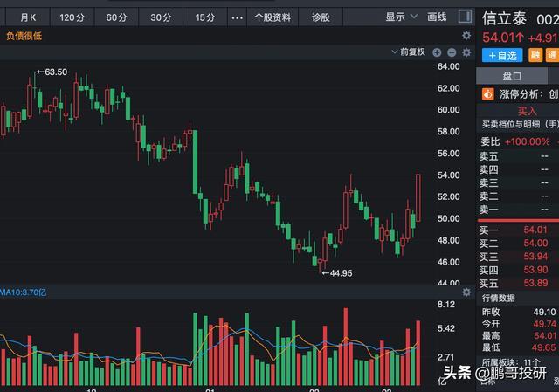This screenshot has width=559, height=392.
Task: Open the more periods ellipsis menu
Action: (x=238, y=17)
